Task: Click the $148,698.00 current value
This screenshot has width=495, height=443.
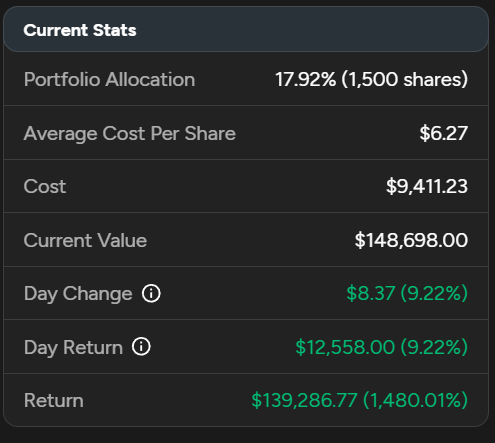Action: (x=411, y=240)
